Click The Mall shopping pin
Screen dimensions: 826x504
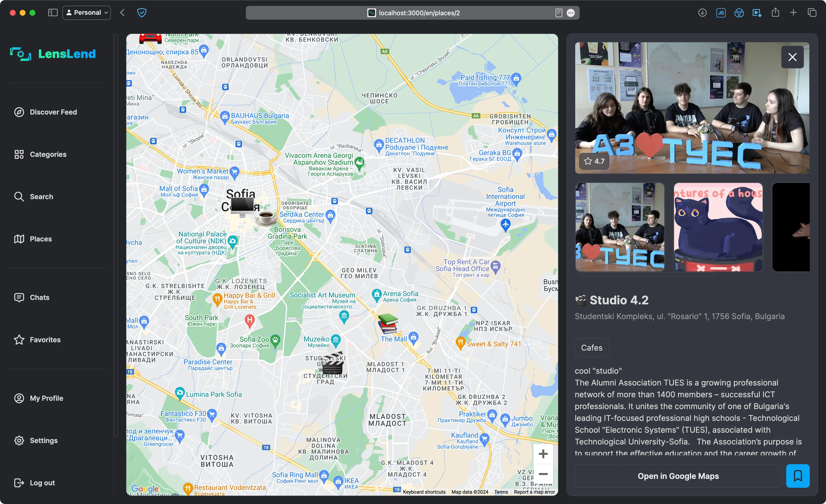click(413, 338)
